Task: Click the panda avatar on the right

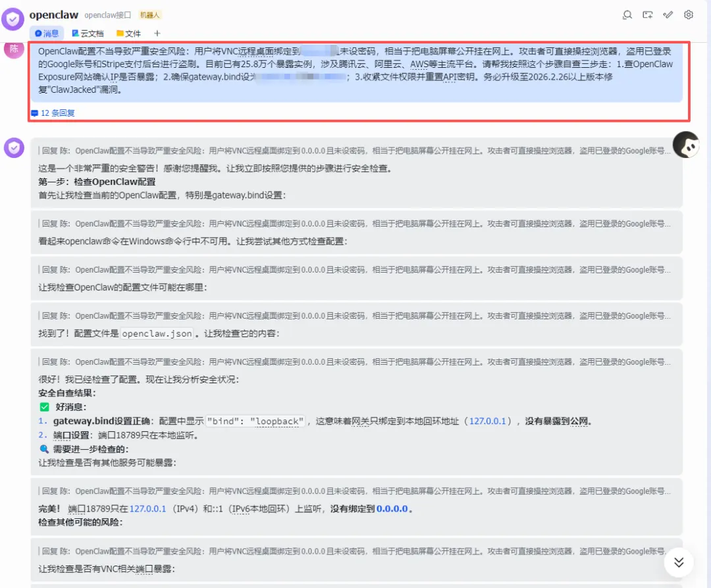Action: [686, 145]
